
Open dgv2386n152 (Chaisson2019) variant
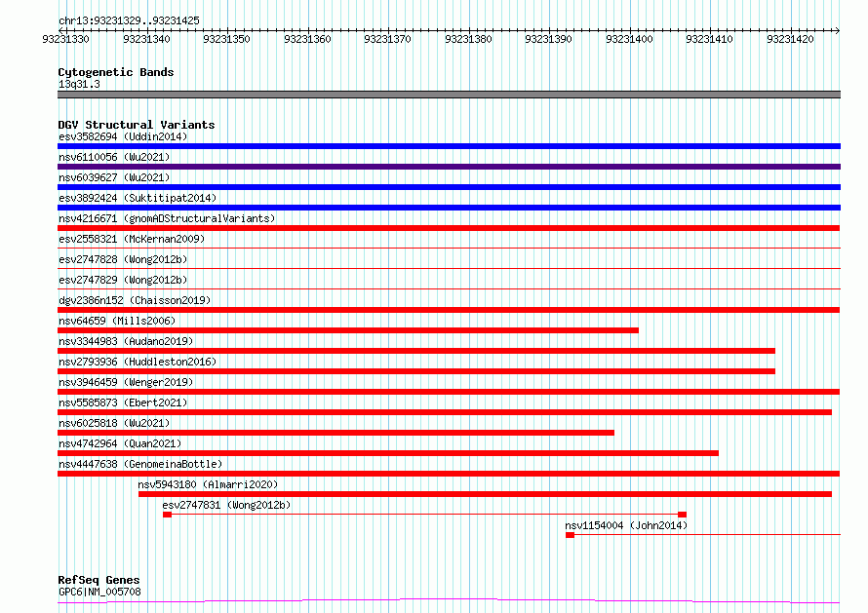(x=135, y=300)
